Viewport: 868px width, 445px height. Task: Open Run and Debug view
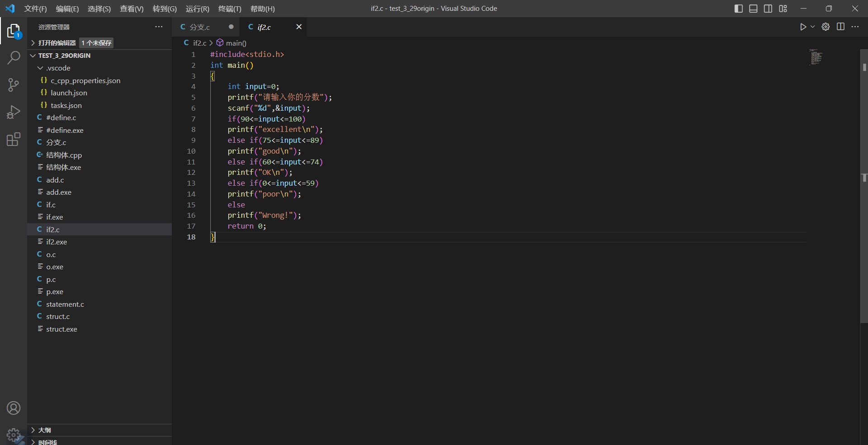click(x=14, y=112)
